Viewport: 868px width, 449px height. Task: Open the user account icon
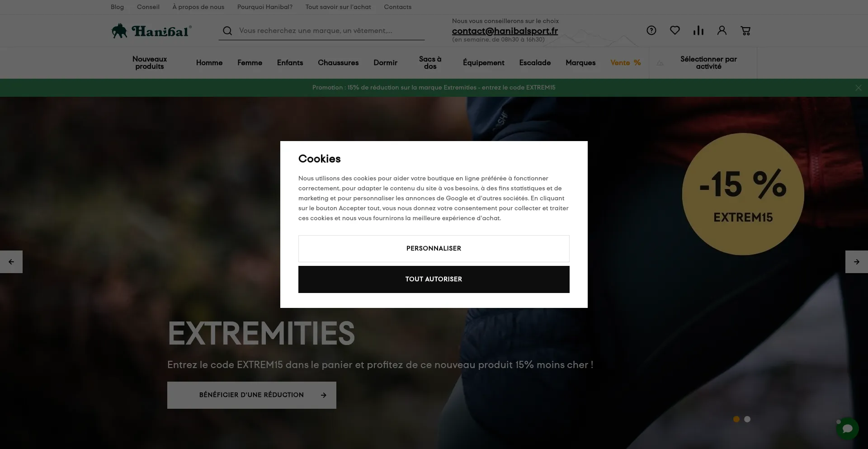(722, 30)
